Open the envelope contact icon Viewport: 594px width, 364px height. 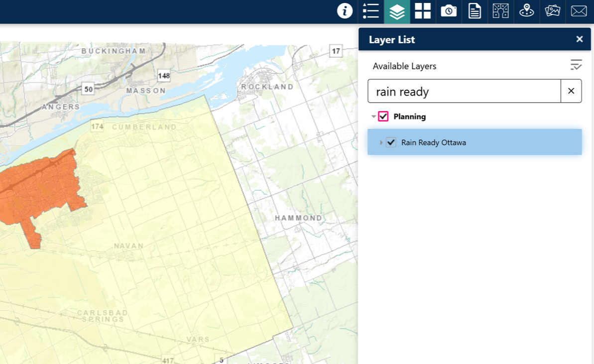tap(579, 11)
